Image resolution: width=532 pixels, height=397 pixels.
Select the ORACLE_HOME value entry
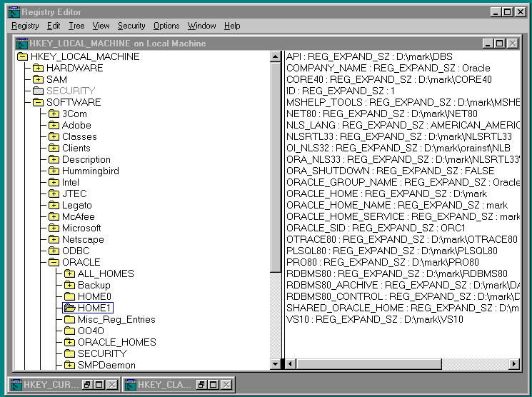pyautogui.click(x=386, y=194)
